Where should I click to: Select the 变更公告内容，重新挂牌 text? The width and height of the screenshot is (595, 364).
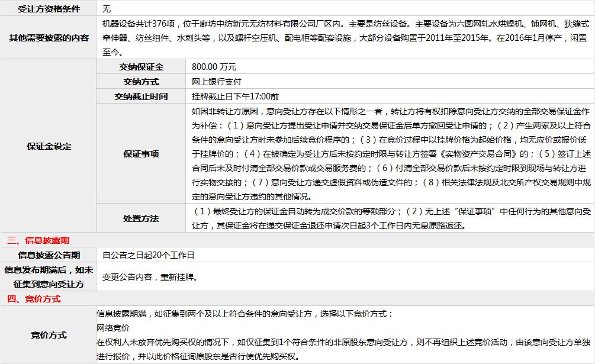pos(150,277)
